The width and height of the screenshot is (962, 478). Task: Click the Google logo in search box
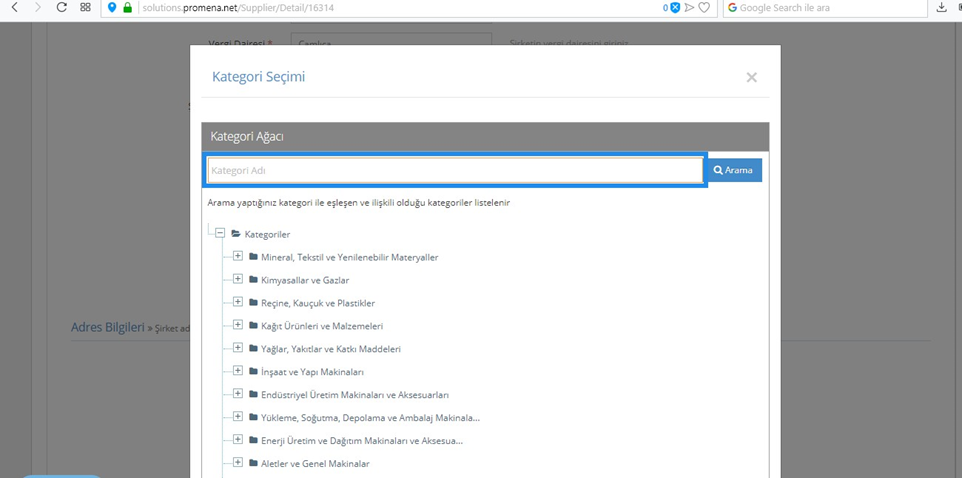733,8
